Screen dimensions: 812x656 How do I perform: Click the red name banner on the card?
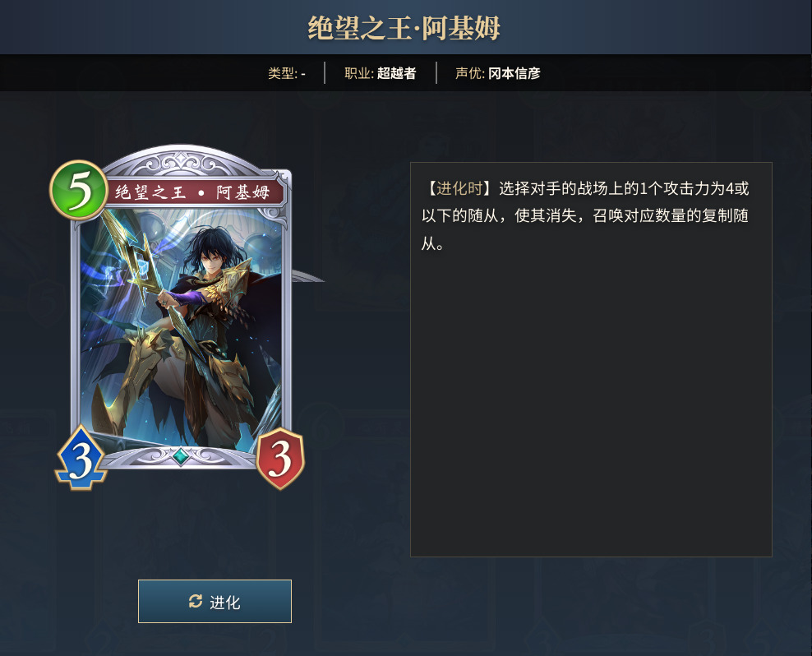(192, 192)
